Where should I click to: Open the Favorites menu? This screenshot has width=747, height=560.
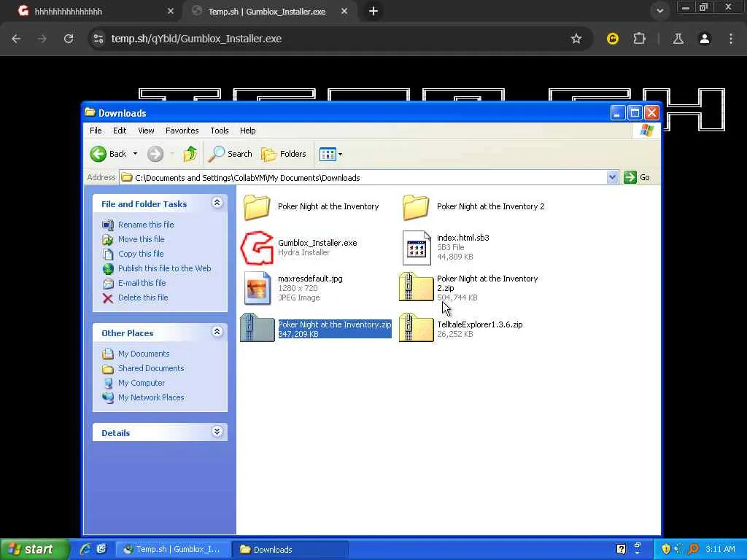[182, 131]
